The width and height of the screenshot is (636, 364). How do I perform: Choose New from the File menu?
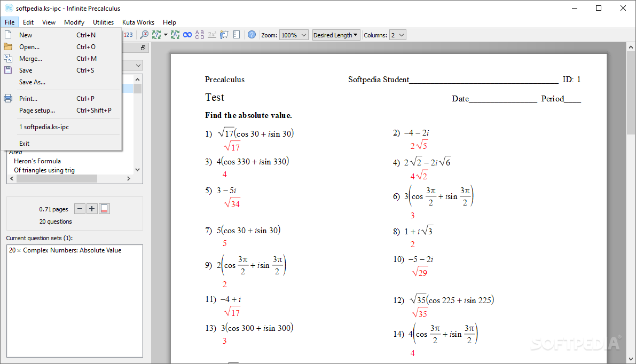tap(61, 35)
